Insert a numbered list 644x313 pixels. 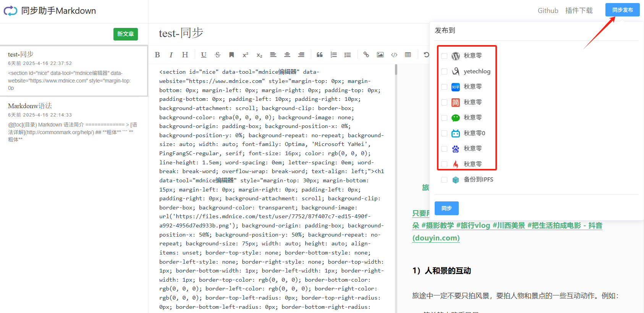pos(333,55)
